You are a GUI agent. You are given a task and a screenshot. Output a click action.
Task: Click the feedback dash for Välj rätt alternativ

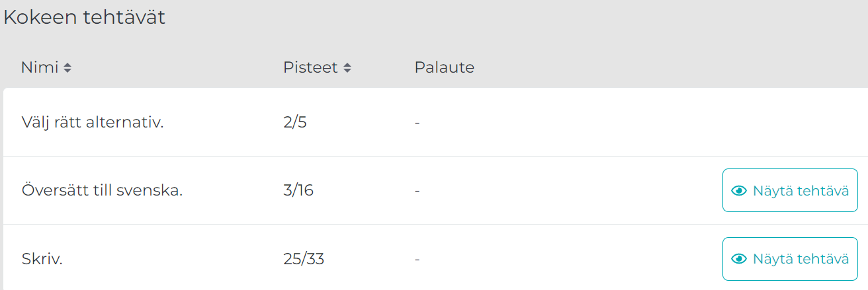(x=417, y=123)
